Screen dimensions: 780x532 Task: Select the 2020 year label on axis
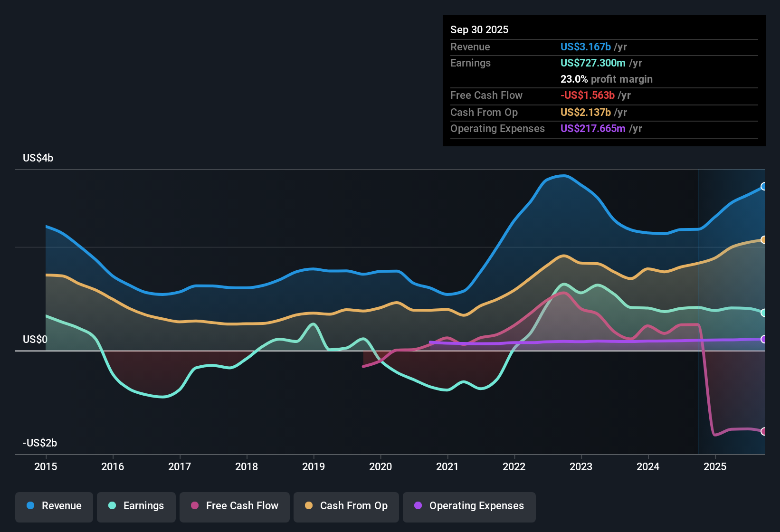380,467
